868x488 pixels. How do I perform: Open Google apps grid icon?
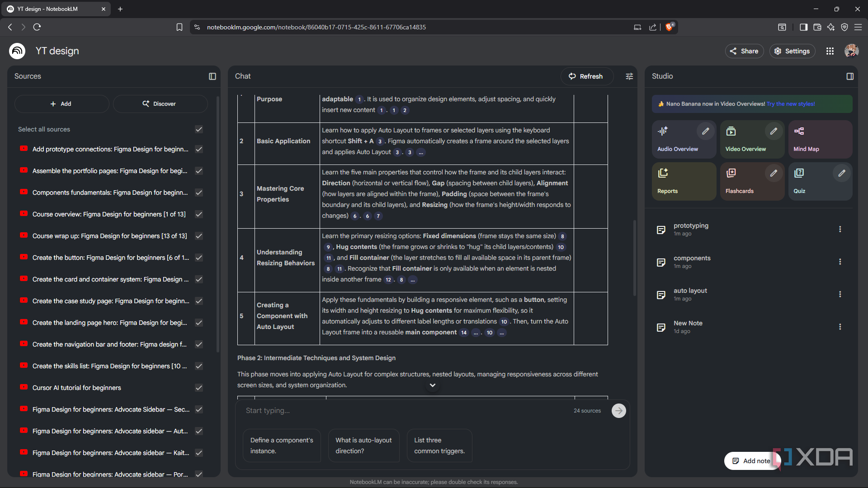click(830, 51)
